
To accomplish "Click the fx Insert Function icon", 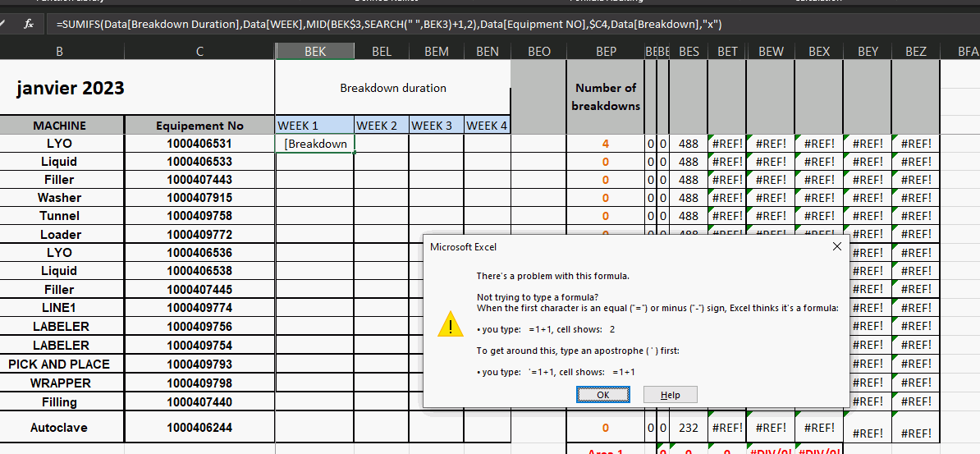I will click(x=28, y=25).
